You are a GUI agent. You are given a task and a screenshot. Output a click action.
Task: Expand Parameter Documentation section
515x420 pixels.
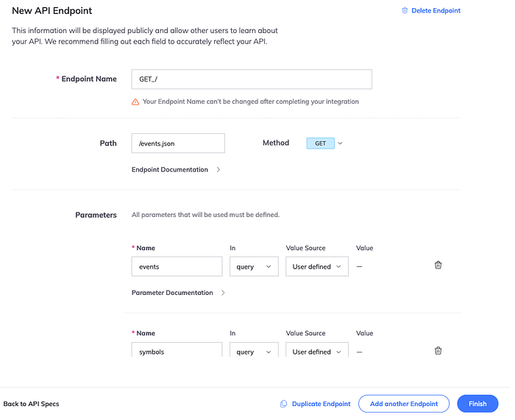click(178, 293)
